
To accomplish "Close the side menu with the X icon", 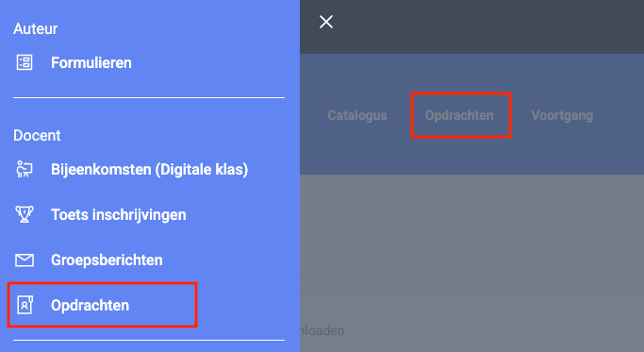I will [x=326, y=22].
